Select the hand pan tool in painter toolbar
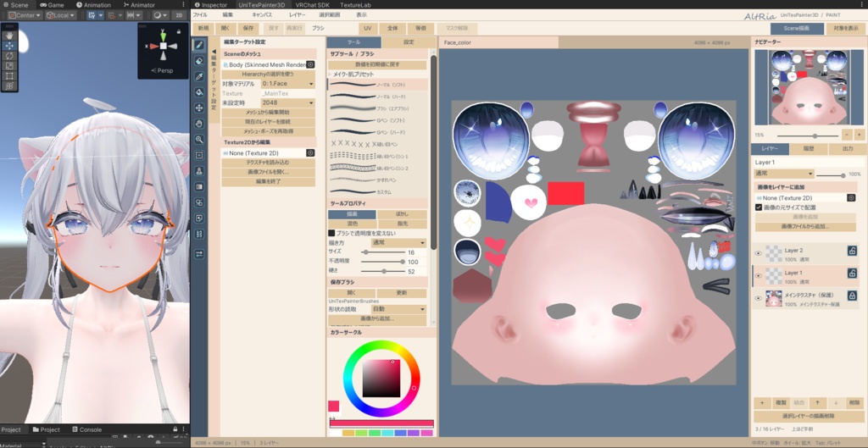Image resolution: width=868 pixels, height=448 pixels. 199,124
